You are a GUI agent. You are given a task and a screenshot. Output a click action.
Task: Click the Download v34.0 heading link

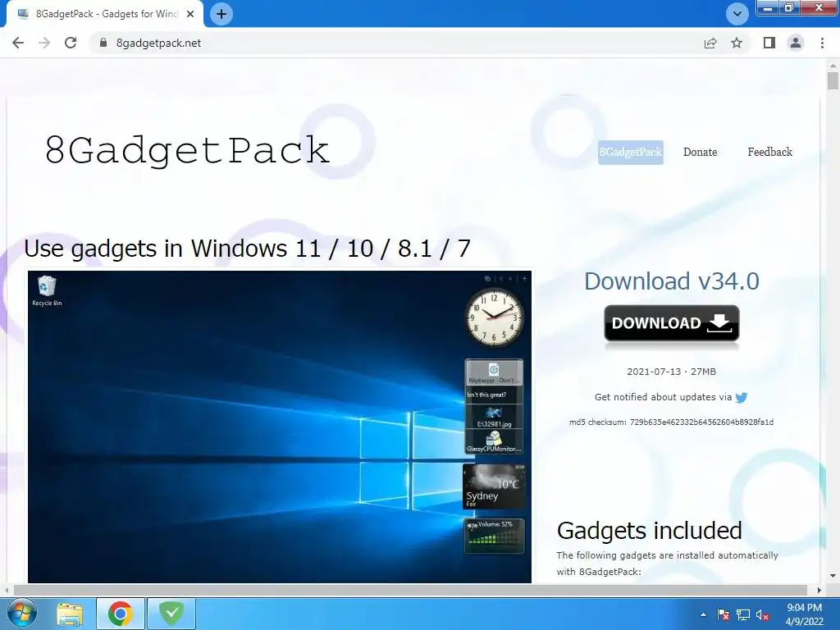tap(672, 281)
